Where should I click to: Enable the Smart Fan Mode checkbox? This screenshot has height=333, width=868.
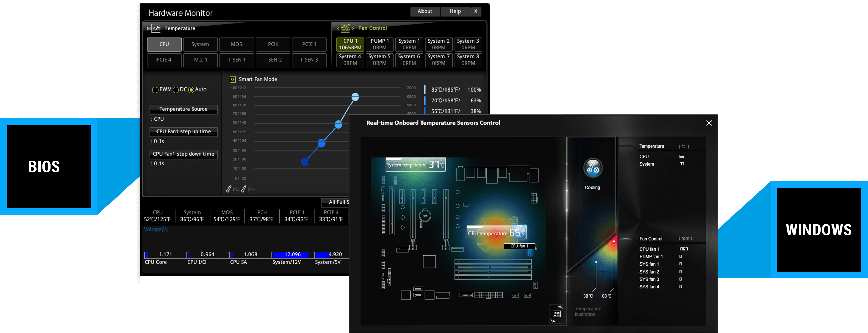coord(233,79)
